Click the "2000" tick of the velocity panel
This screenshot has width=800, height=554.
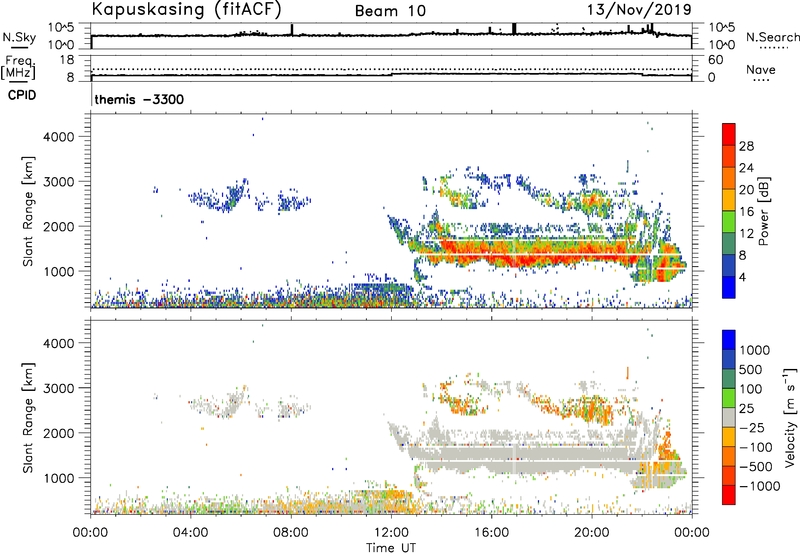(x=58, y=433)
